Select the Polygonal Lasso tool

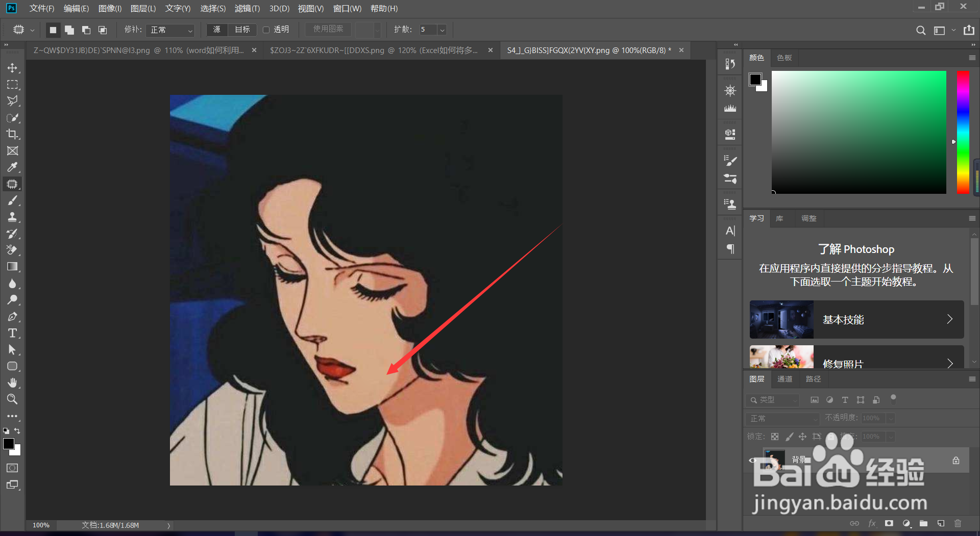tap(12, 101)
